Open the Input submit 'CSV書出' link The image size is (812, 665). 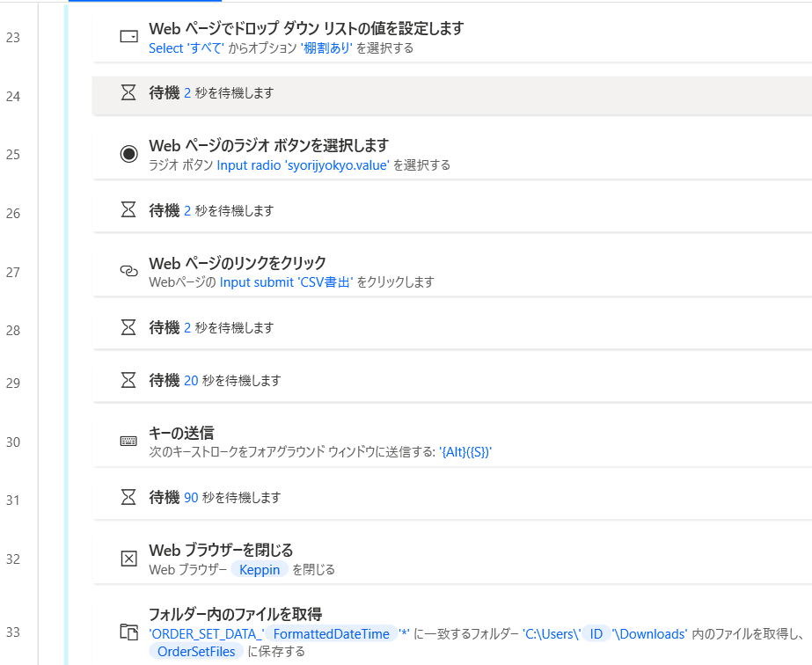click(x=287, y=282)
